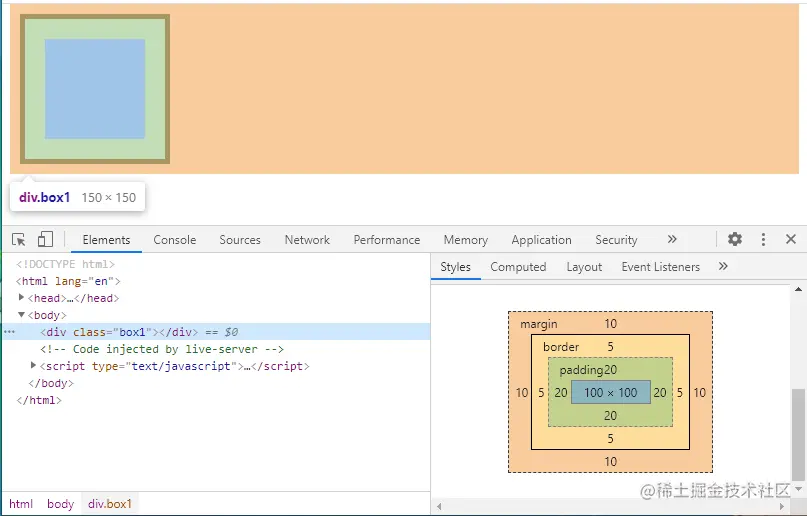Click the border label in box model

tap(561, 347)
